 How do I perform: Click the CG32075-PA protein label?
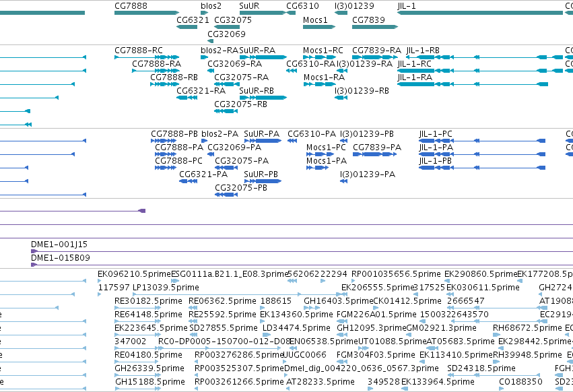click(242, 161)
